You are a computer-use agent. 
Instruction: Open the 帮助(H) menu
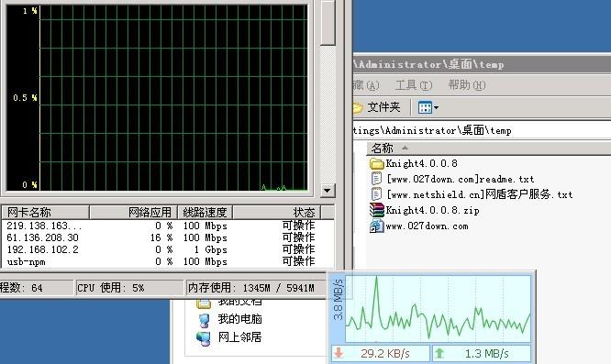coord(466,85)
